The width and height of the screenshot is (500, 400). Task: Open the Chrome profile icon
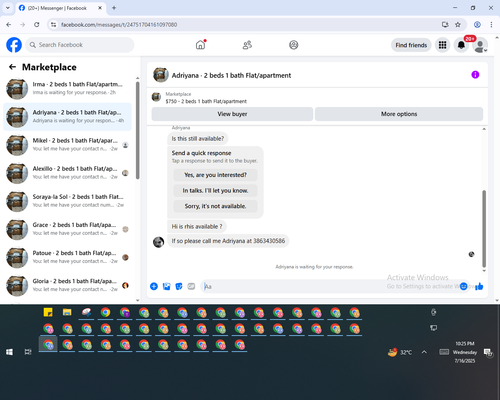[x=477, y=24]
